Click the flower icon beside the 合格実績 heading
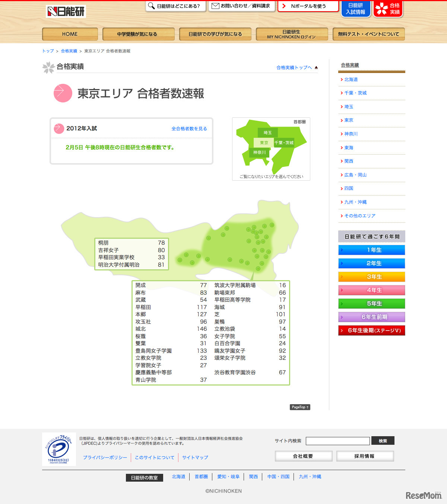This screenshot has height=504, width=447. pyautogui.click(x=49, y=67)
